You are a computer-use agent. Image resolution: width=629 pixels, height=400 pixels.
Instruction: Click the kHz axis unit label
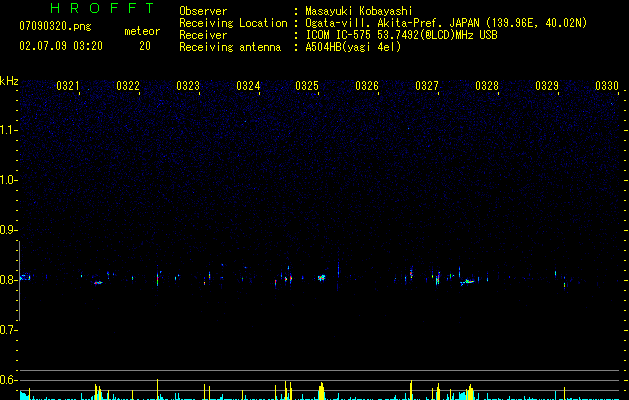9,81
